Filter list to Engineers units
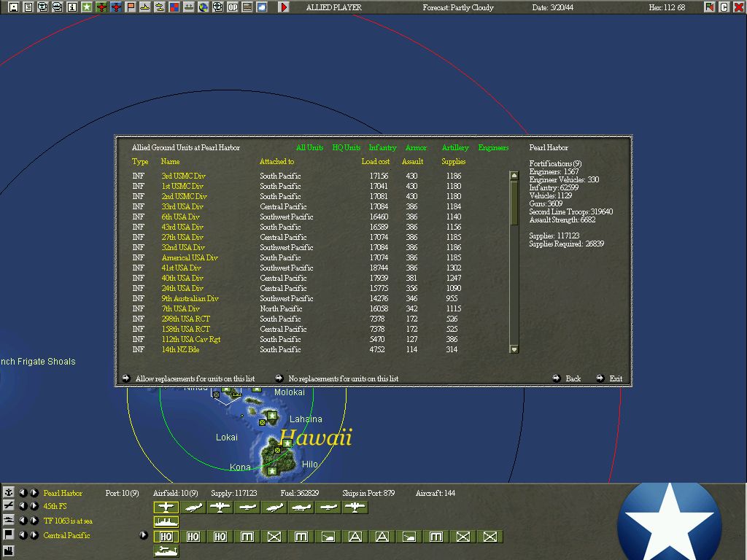This screenshot has height=560, width=747. pyautogui.click(x=494, y=147)
